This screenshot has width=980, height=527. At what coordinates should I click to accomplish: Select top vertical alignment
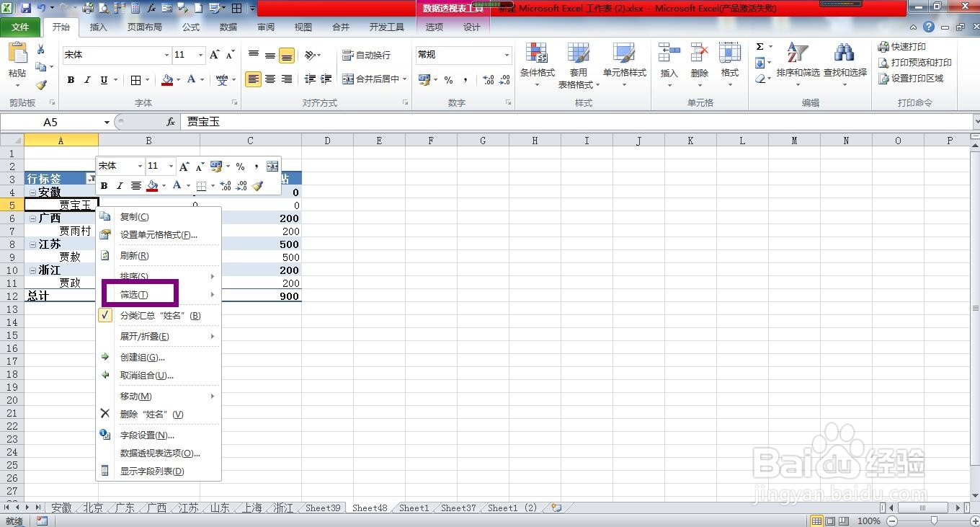pos(253,55)
